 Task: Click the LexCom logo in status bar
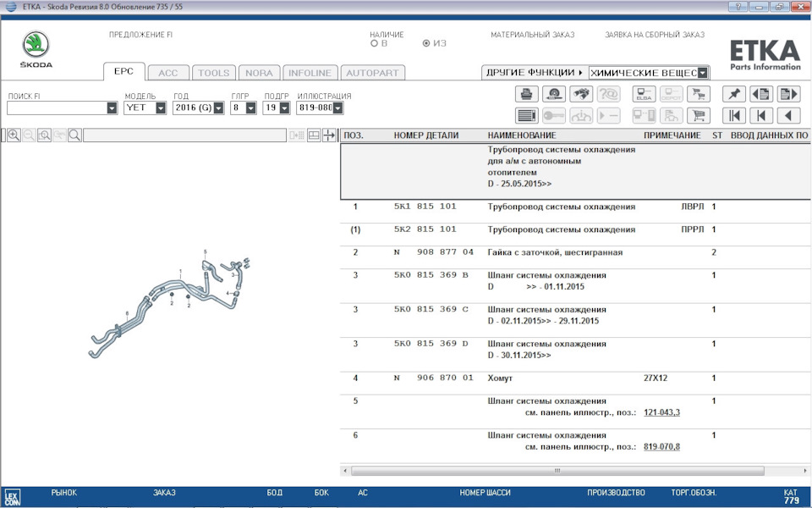[13, 497]
